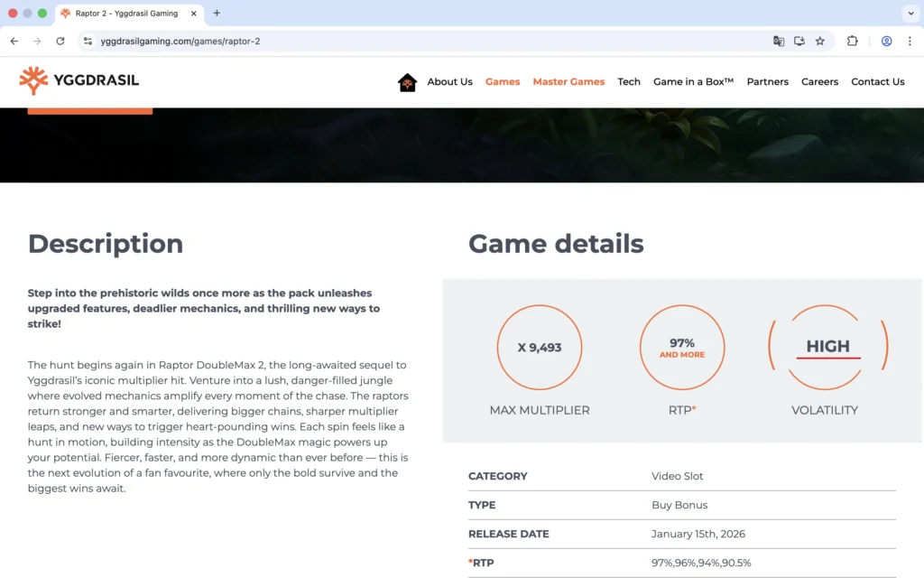Close the Raptor 2 tab
The width and height of the screenshot is (924, 578).
pyautogui.click(x=193, y=13)
